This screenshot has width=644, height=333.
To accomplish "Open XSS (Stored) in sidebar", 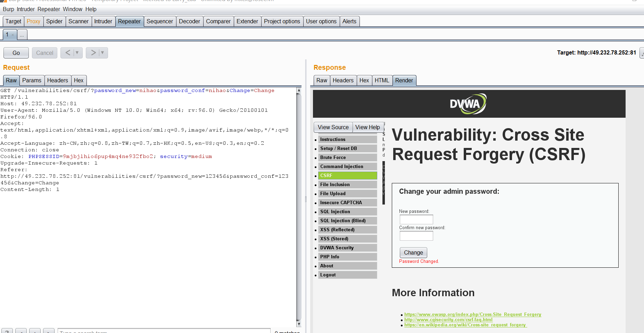I will (347, 239).
